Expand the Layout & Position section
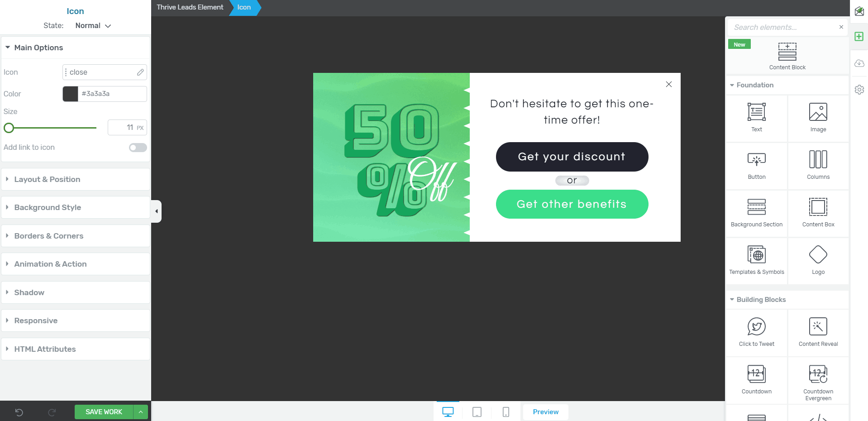 (76, 179)
